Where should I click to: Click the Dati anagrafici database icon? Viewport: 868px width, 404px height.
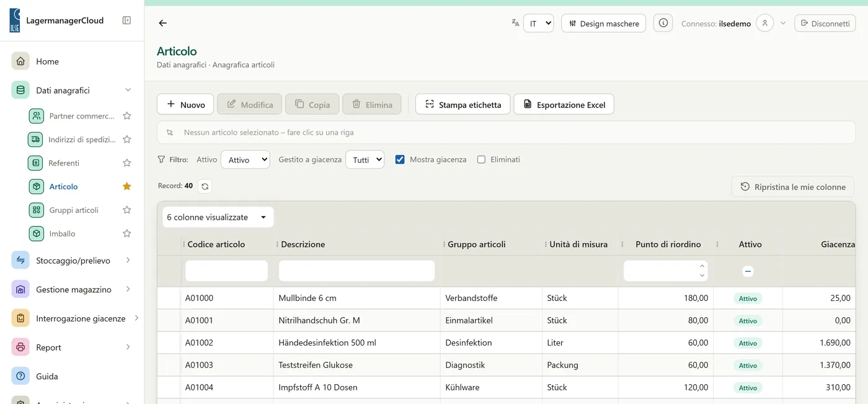coord(20,90)
